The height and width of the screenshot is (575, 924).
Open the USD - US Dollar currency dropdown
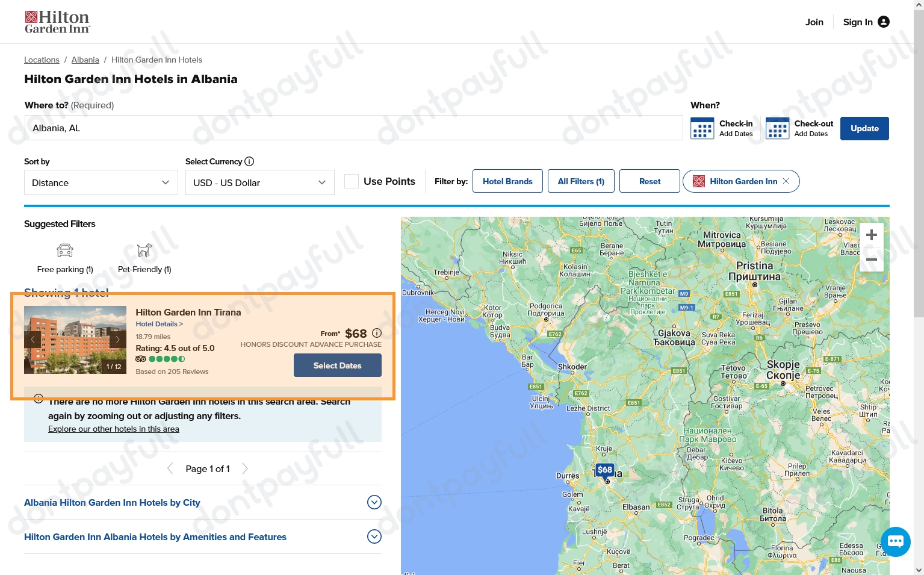pyautogui.click(x=259, y=182)
